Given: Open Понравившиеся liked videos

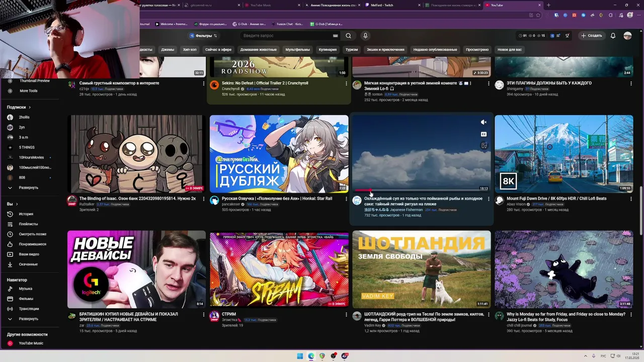Looking at the screenshot, I should (30, 244).
